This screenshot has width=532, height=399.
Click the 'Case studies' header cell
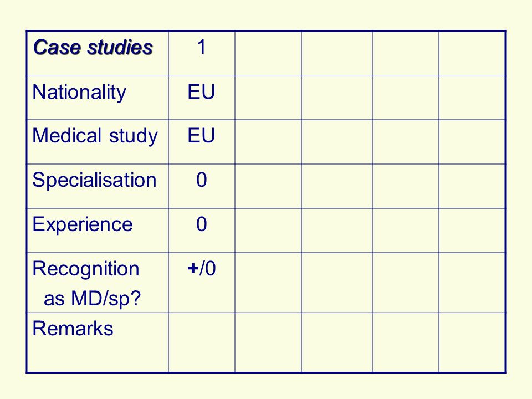point(98,54)
